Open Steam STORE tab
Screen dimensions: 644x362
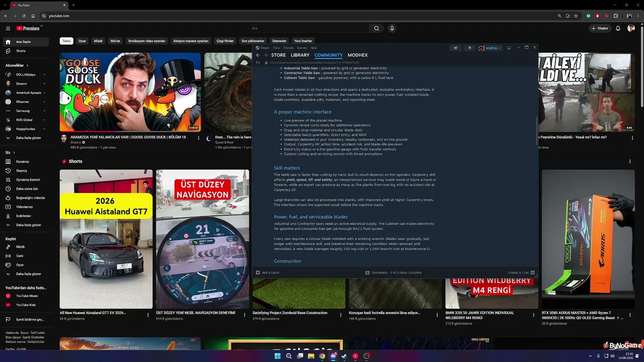point(278,55)
